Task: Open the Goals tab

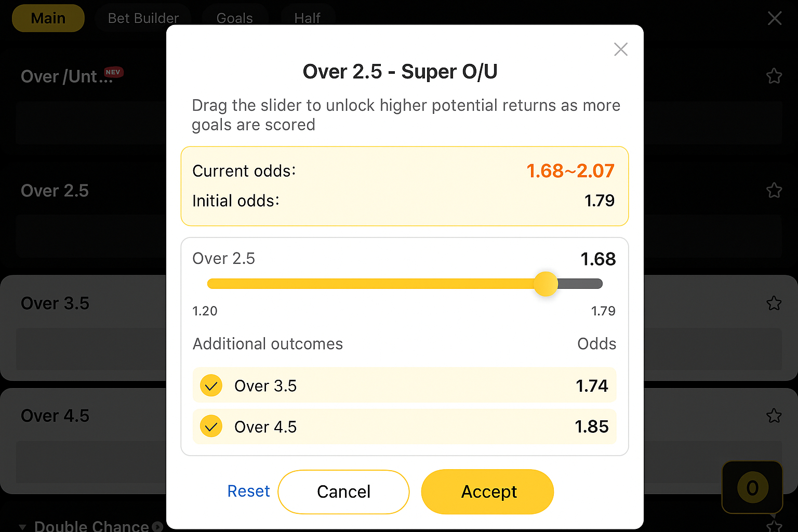Action: point(235,18)
